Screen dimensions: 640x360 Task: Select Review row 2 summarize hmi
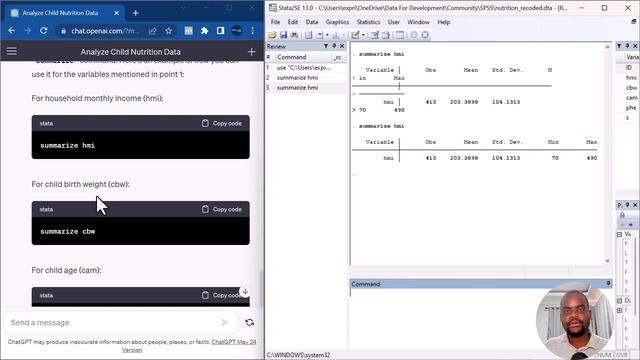click(x=306, y=78)
